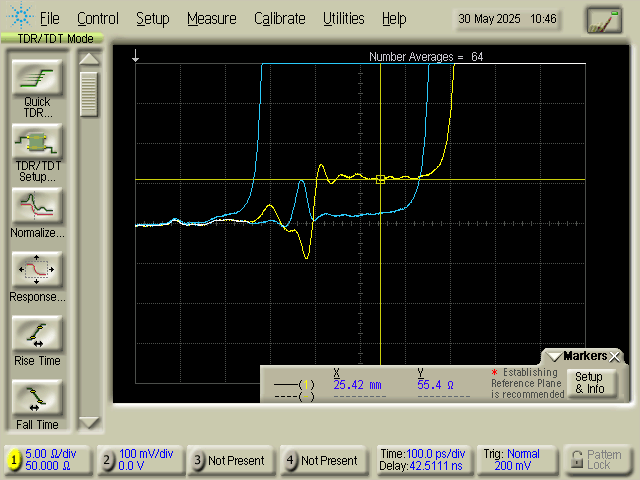Toggle channel 2 at 100 mV/div

tap(107, 460)
